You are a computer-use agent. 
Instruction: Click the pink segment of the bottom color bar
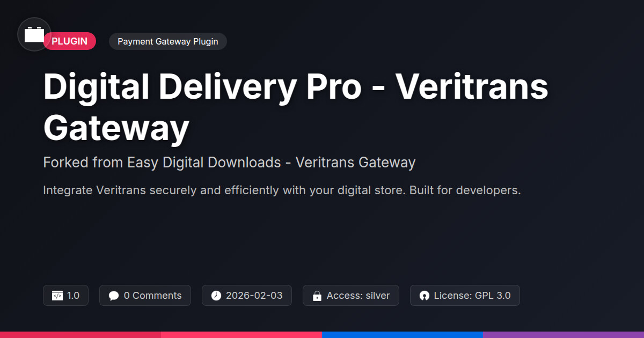[241, 335]
